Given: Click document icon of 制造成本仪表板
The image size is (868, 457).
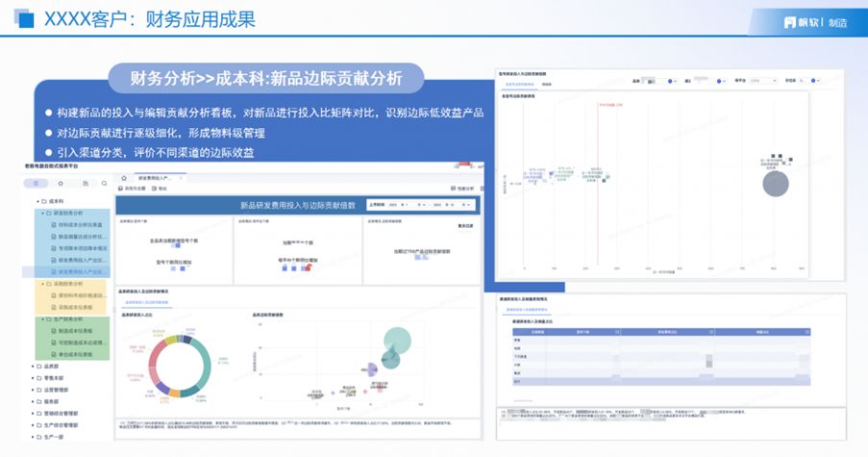Looking at the screenshot, I should (x=54, y=331).
